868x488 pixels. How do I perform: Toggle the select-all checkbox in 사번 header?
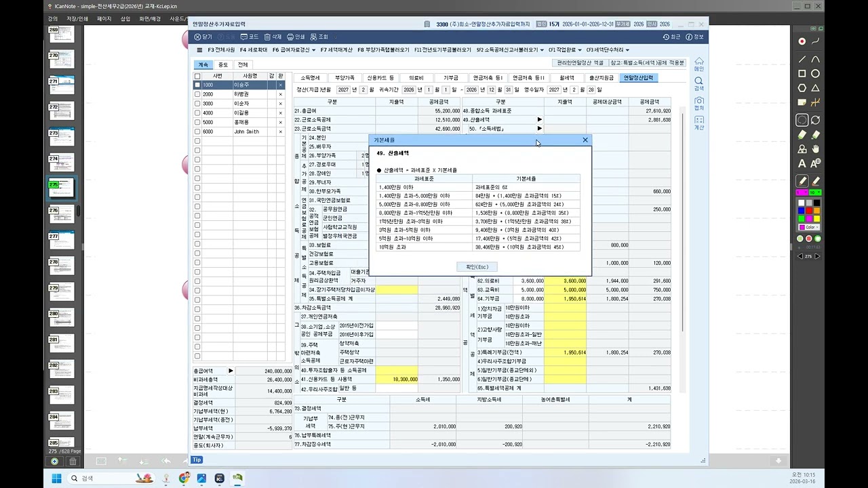[x=197, y=76]
